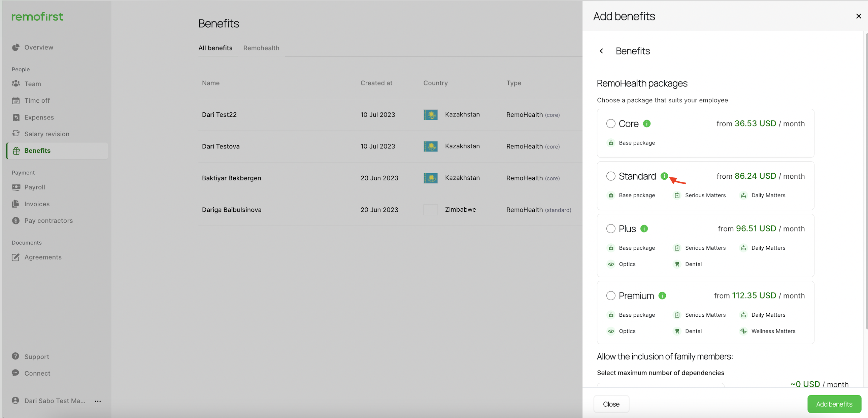Open the Dariga Baibulsinova row
Viewport: 868px width, 418px height.
pyautogui.click(x=390, y=210)
